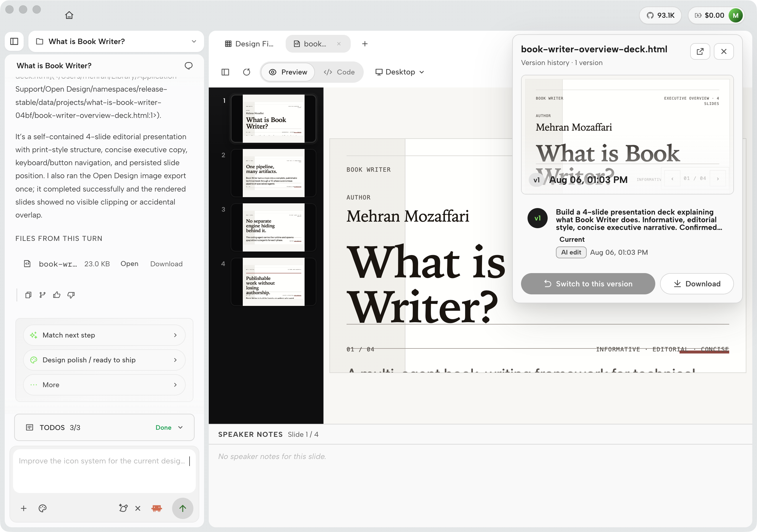The height and width of the screenshot is (532, 757).
Task: Add a new tab with plus
Action: click(x=365, y=44)
